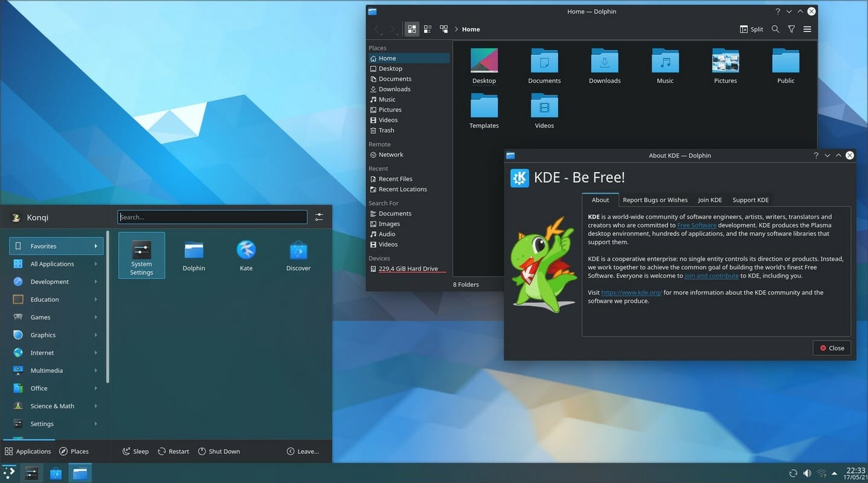Image resolution: width=868 pixels, height=483 pixels.
Task: Switch Dolphin to Details view mode
Action: tap(444, 29)
